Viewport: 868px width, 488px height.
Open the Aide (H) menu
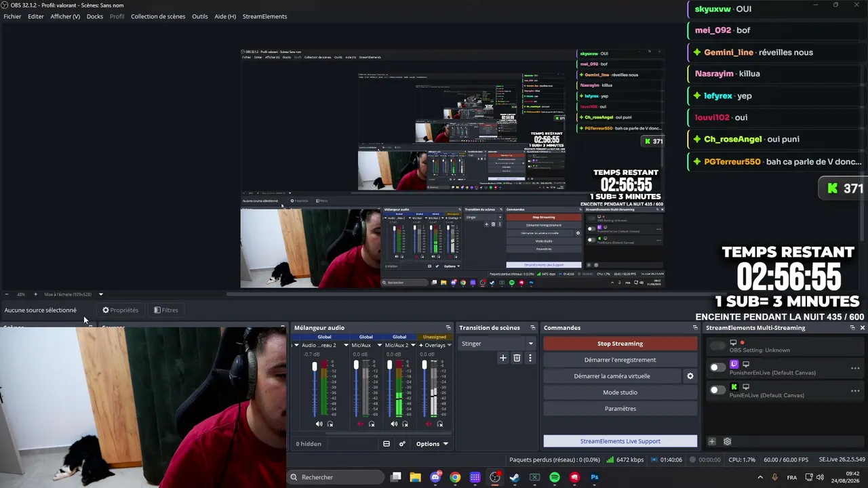[x=225, y=16]
